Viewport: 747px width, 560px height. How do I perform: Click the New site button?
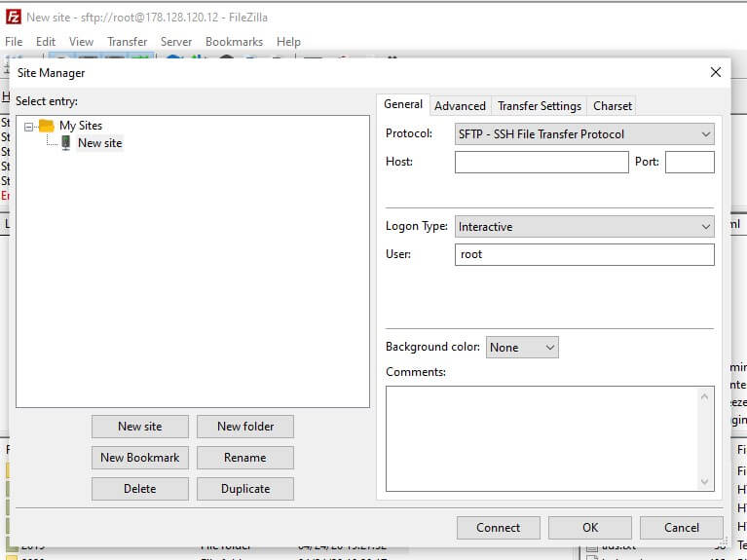[140, 427]
